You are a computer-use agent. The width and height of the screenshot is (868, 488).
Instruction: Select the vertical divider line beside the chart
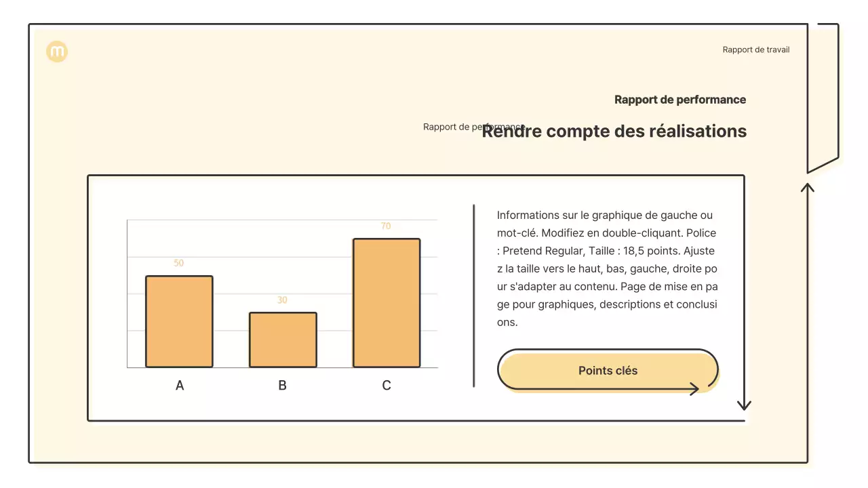pos(473,296)
